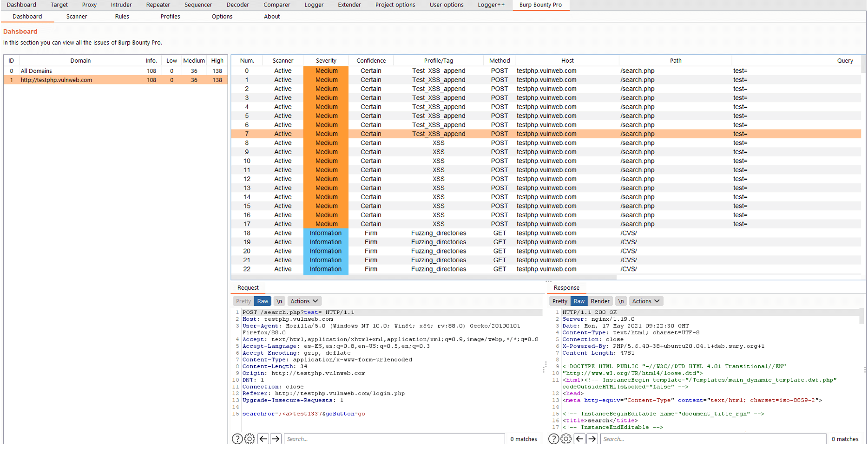Open the search settings gear in Response panel
The image size is (868, 454).
(x=566, y=438)
